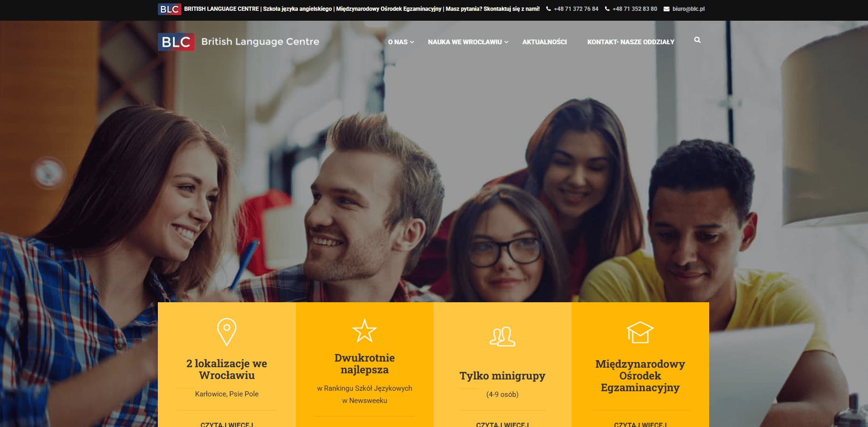Click the map pin location icon

(x=227, y=332)
